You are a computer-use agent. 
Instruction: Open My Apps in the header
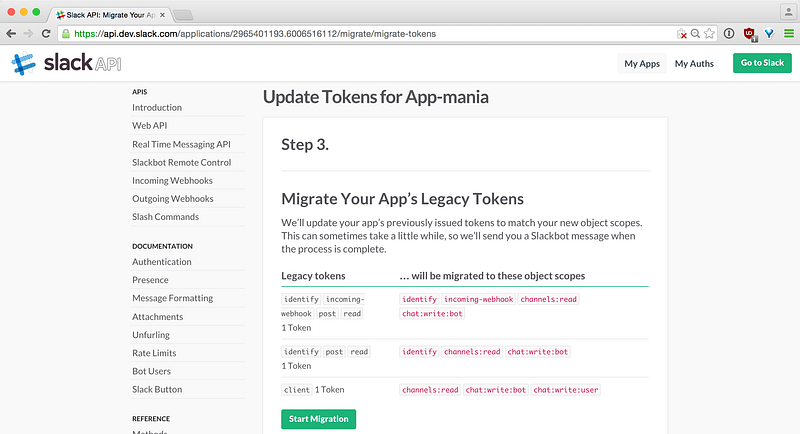(642, 63)
